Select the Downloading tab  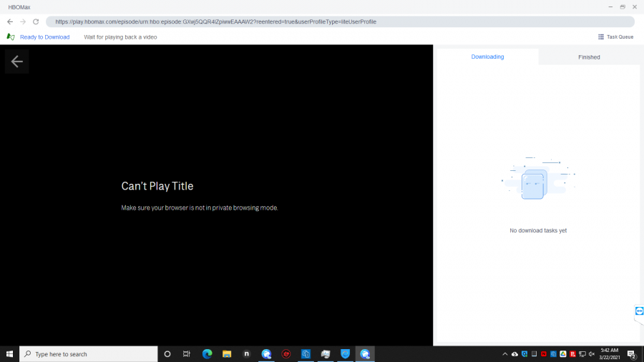pyautogui.click(x=487, y=57)
